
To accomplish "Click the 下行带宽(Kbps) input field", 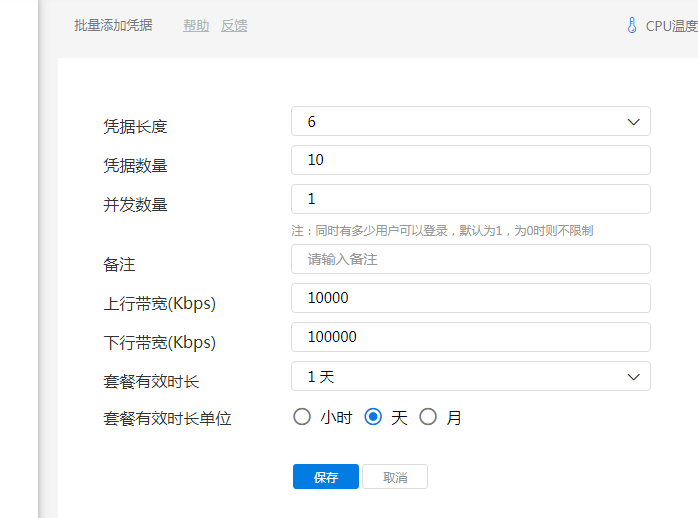I will [470, 337].
